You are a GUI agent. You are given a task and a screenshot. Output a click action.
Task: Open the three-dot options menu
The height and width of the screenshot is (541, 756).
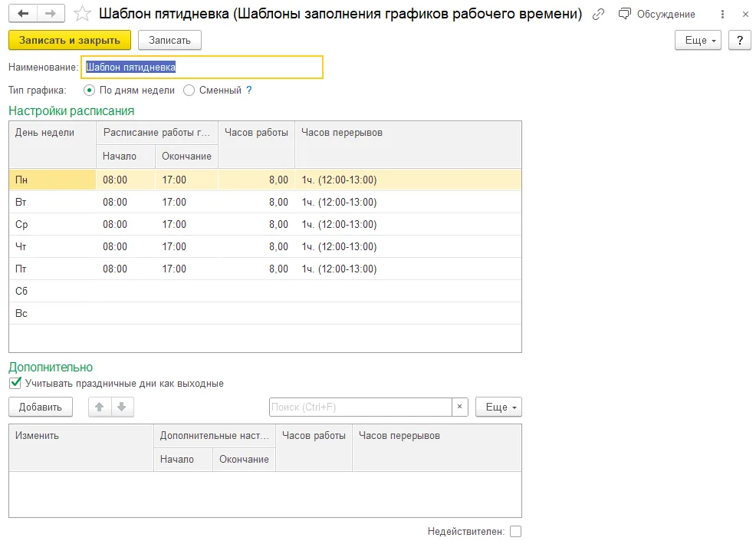click(722, 14)
